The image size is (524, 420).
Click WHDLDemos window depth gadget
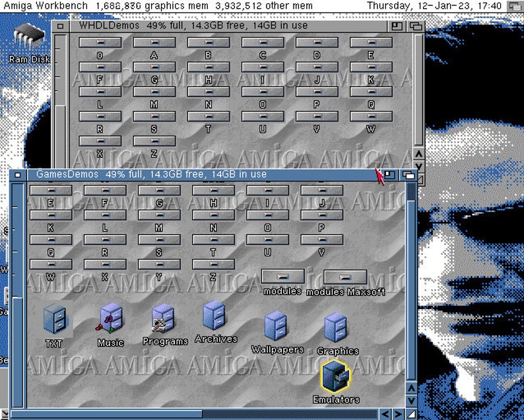[x=415, y=26]
